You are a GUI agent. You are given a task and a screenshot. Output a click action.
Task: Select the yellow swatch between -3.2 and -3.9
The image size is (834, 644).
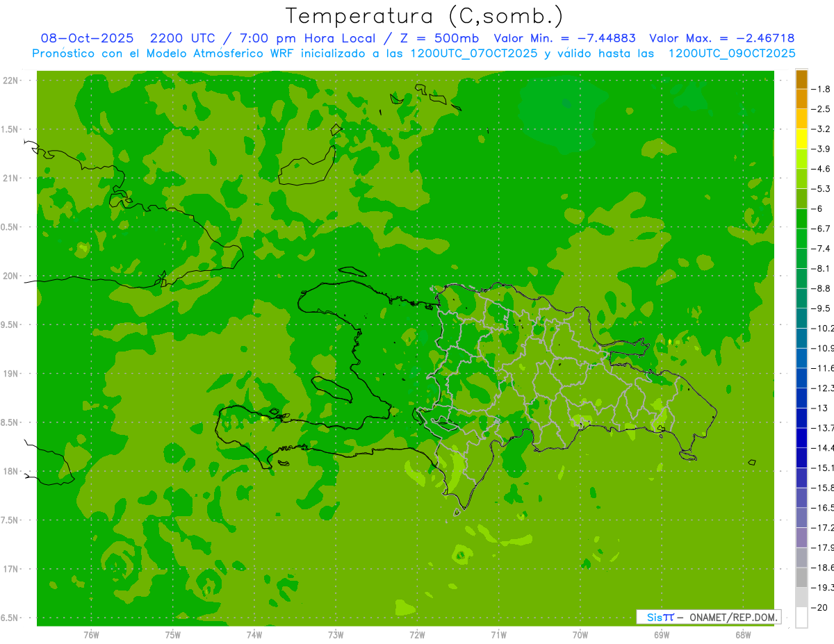point(802,139)
